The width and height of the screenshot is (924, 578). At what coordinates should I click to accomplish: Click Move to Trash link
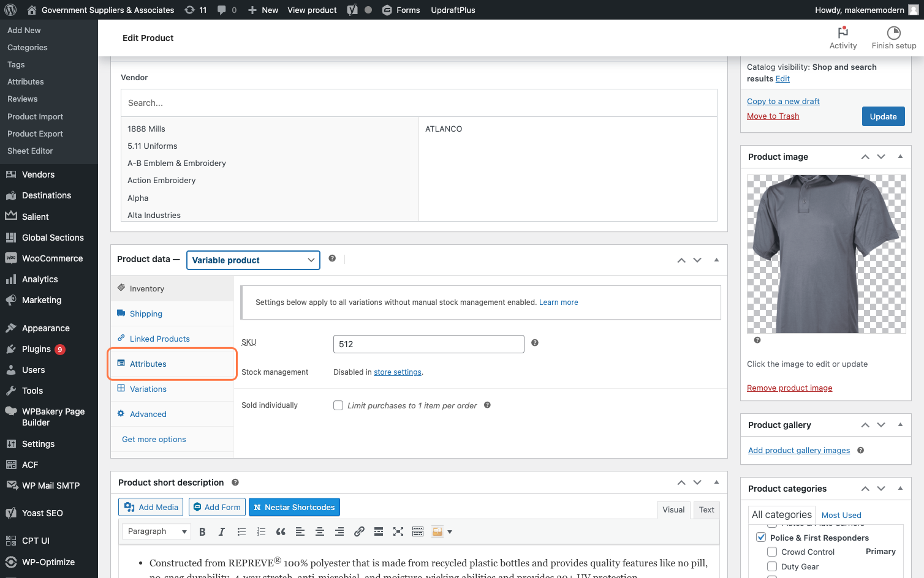[x=773, y=116]
